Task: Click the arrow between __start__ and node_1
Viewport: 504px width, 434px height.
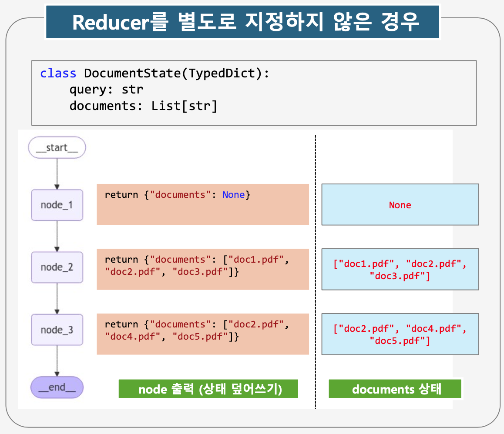Action: tap(57, 173)
